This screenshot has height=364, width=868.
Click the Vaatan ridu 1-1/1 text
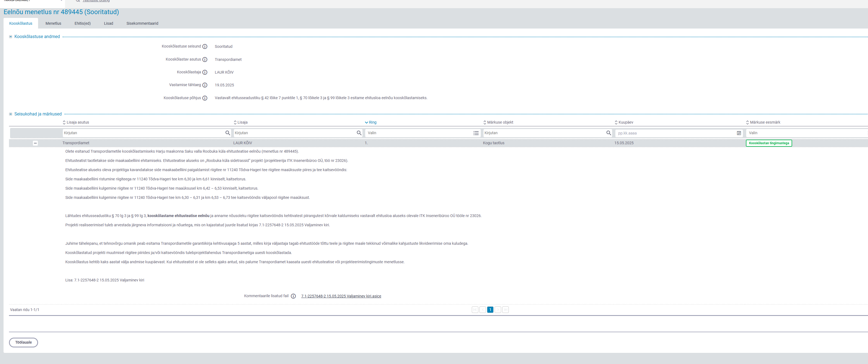click(24, 310)
